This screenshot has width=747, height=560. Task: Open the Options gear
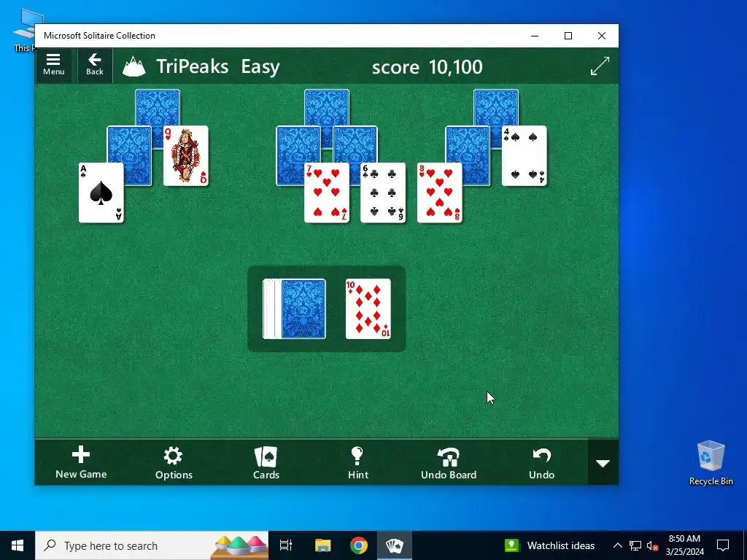tap(174, 462)
